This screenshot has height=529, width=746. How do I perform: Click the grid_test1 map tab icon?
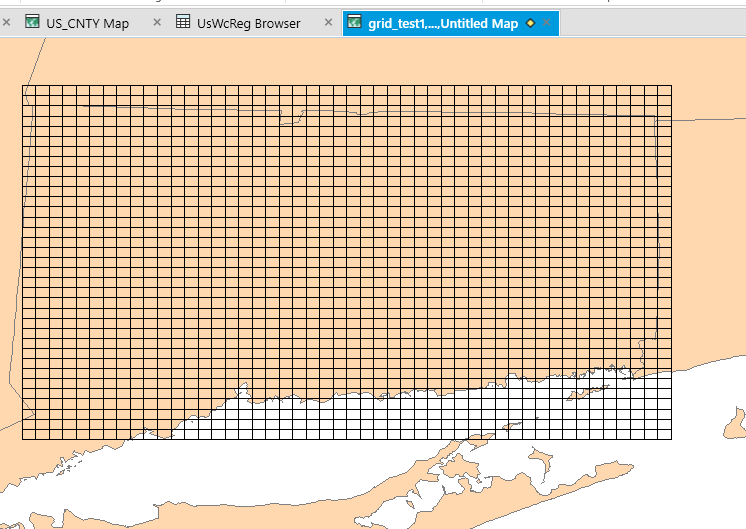point(354,23)
